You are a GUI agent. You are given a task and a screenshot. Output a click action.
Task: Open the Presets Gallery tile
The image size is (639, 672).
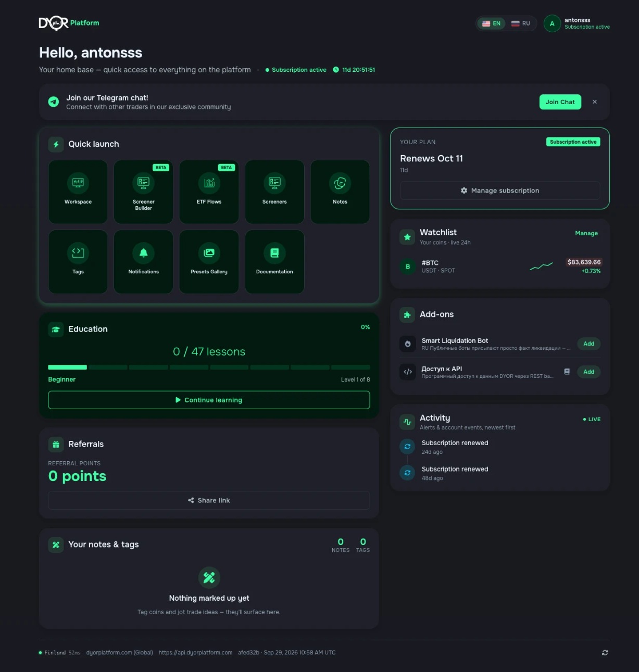[209, 262]
